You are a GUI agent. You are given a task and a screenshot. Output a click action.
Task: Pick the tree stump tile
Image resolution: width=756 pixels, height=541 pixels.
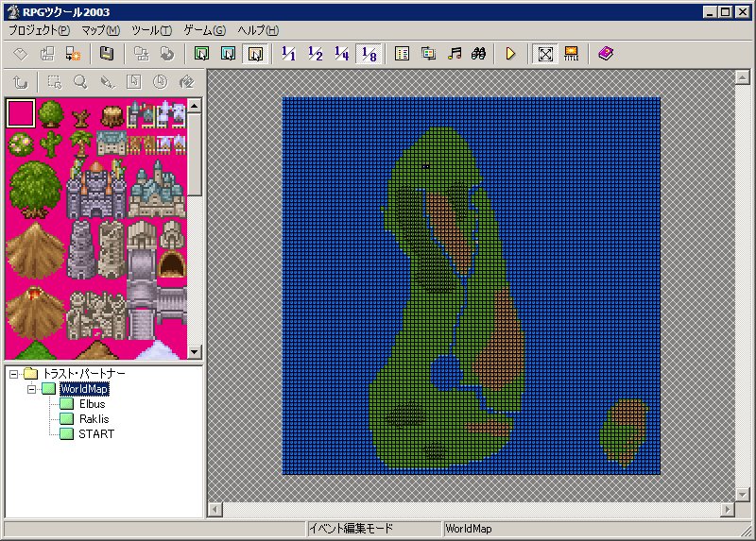112,115
